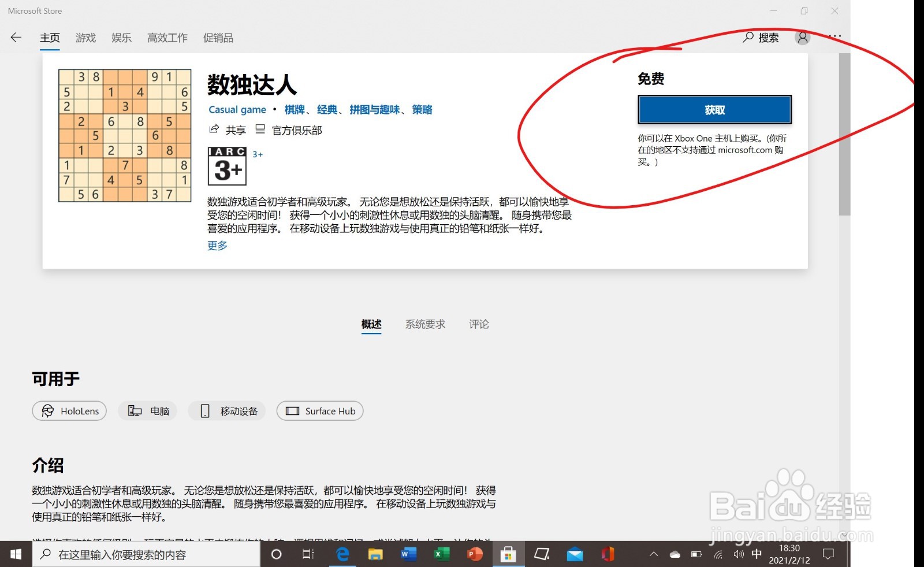This screenshot has height=567, width=924.
Task: Click the 搜索 search button
Action: click(x=761, y=38)
